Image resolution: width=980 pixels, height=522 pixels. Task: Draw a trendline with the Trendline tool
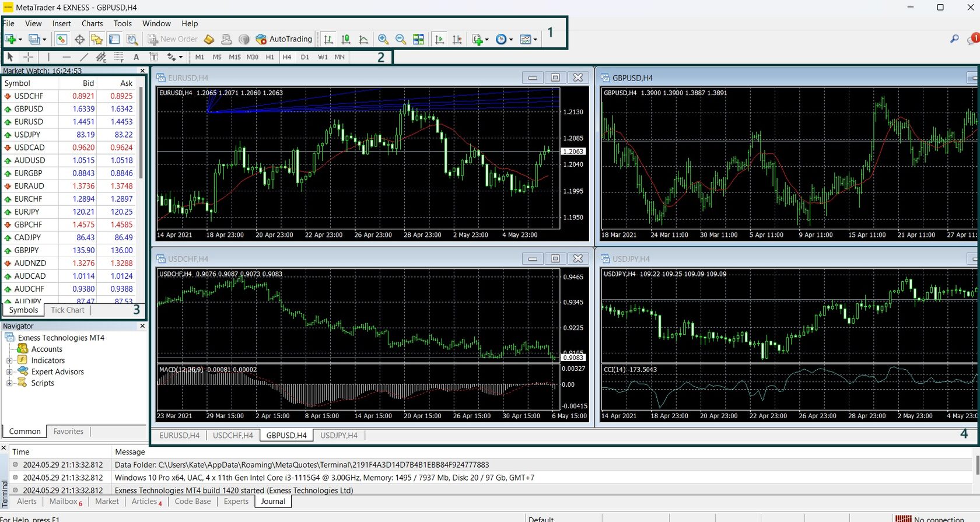tap(84, 57)
